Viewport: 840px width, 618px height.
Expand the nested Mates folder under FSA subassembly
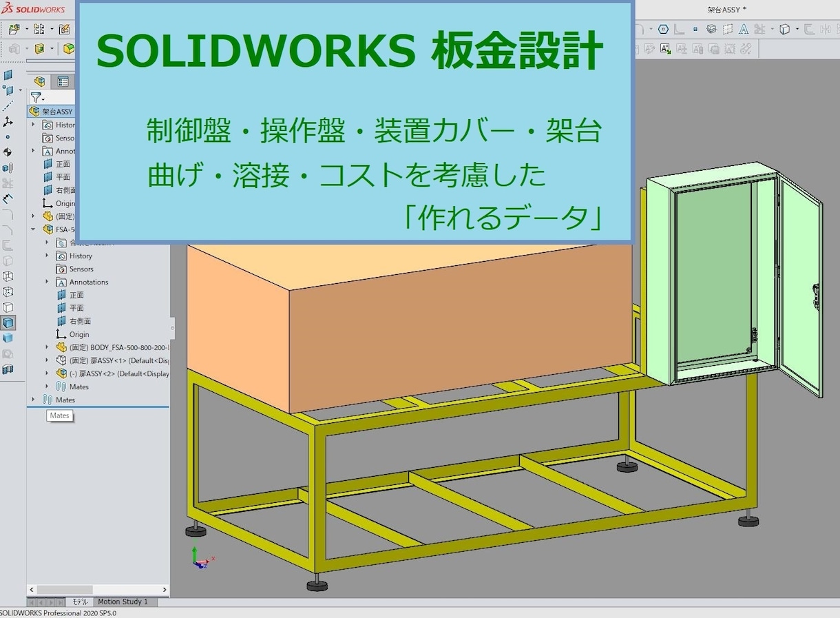47,387
